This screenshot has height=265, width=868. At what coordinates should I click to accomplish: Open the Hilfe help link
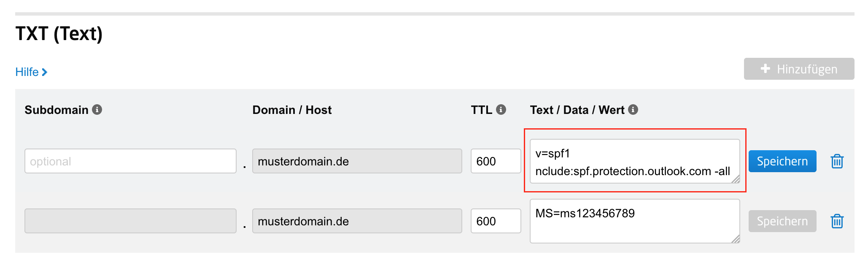[27, 72]
